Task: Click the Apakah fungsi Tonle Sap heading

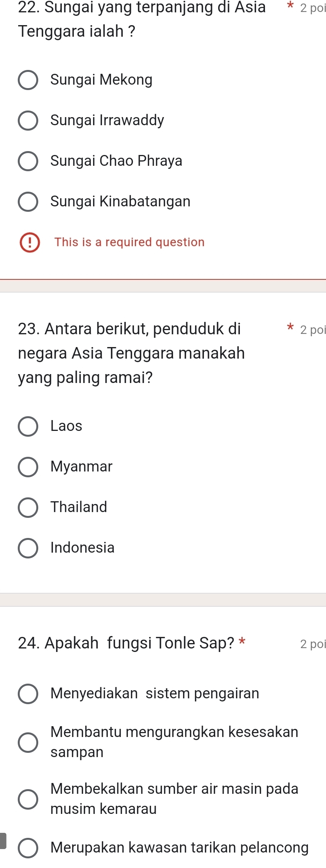Action: click(x=126, y=643)
